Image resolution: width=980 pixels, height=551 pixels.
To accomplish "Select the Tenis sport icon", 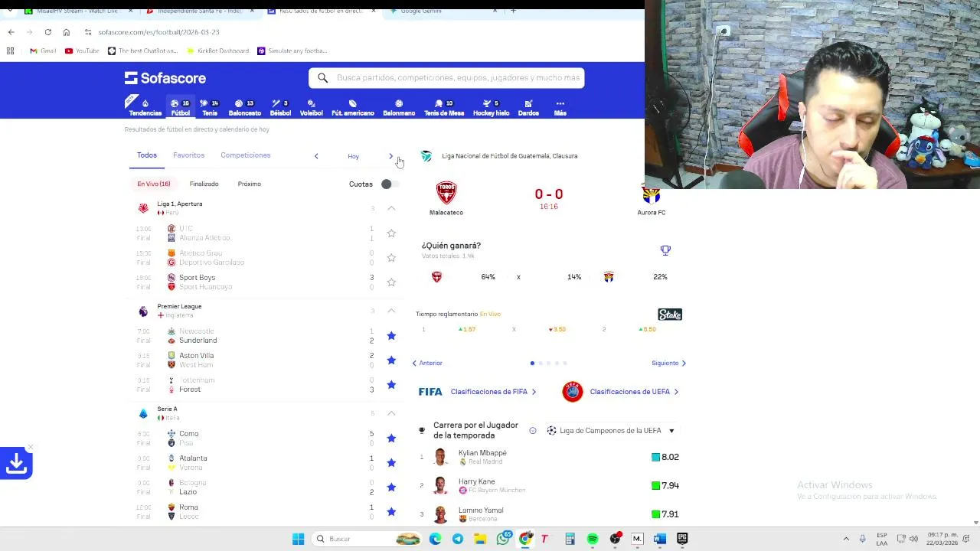I will coord(209,107).
